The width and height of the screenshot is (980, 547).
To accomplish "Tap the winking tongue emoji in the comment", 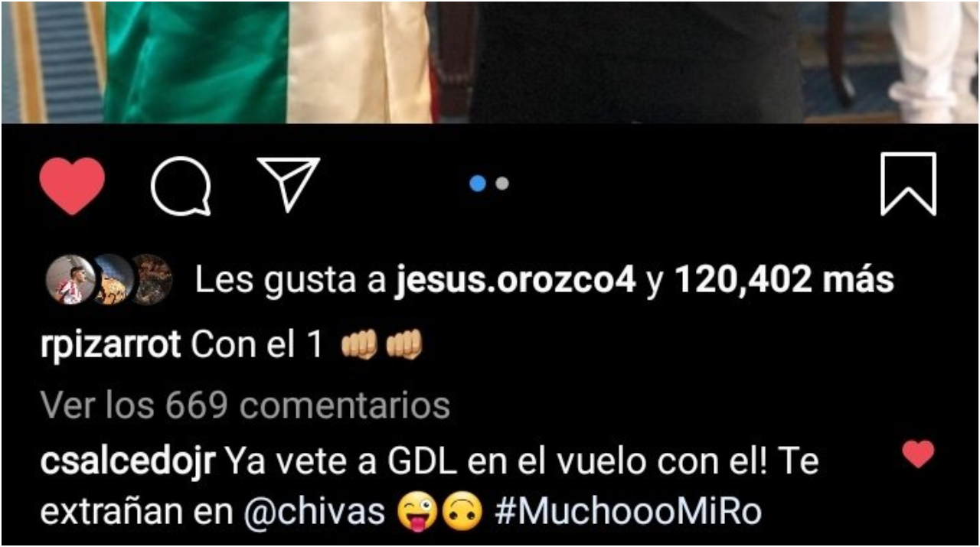I will click(x=417, y=513).
